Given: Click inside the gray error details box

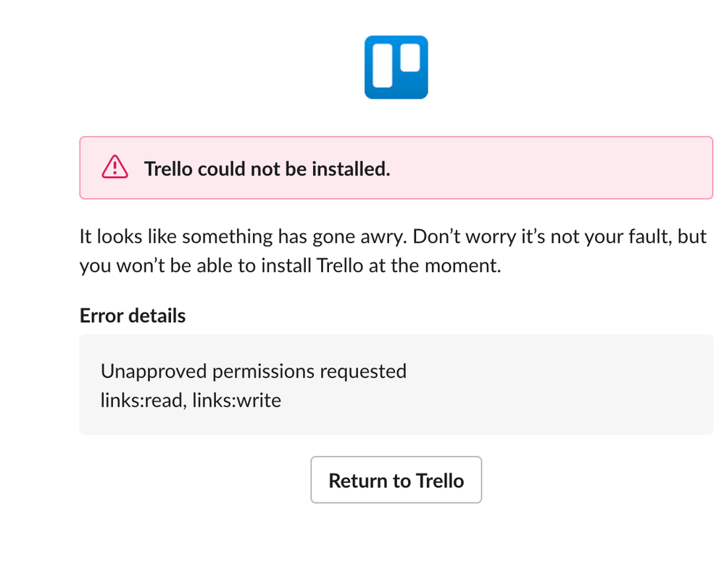Looking at the screenshot, I should point(396,384).
